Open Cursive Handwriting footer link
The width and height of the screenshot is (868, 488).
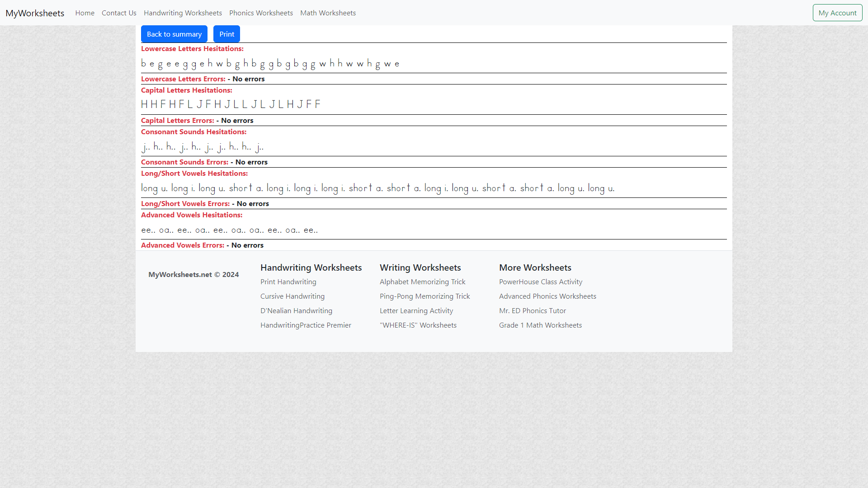[x=292, y=296]
